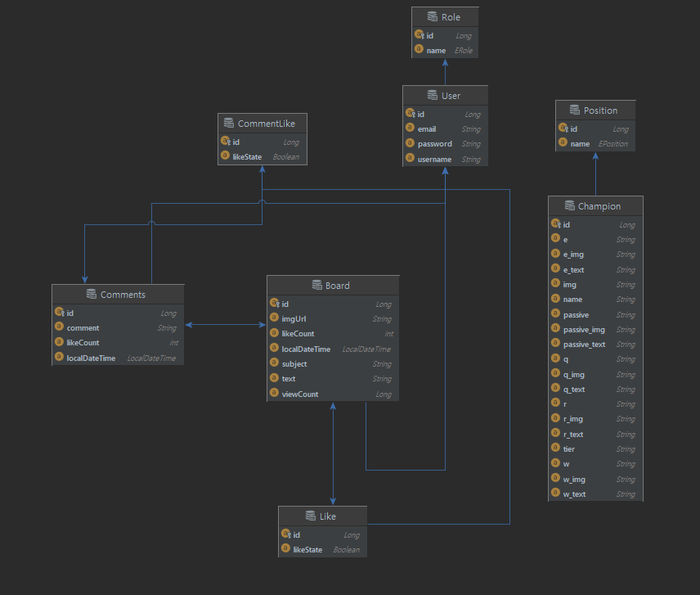Viewport: 700px width, 595px height.
Task: Select the Champion entity header
Action: click(x=595, y=206)
